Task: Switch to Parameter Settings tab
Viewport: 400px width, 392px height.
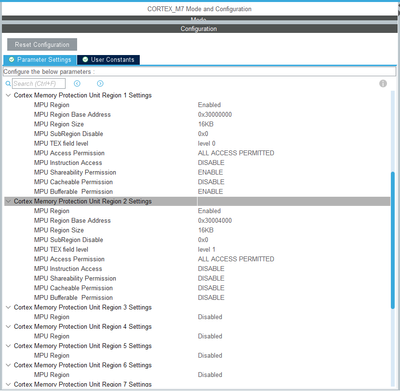Action: [40, 60]
